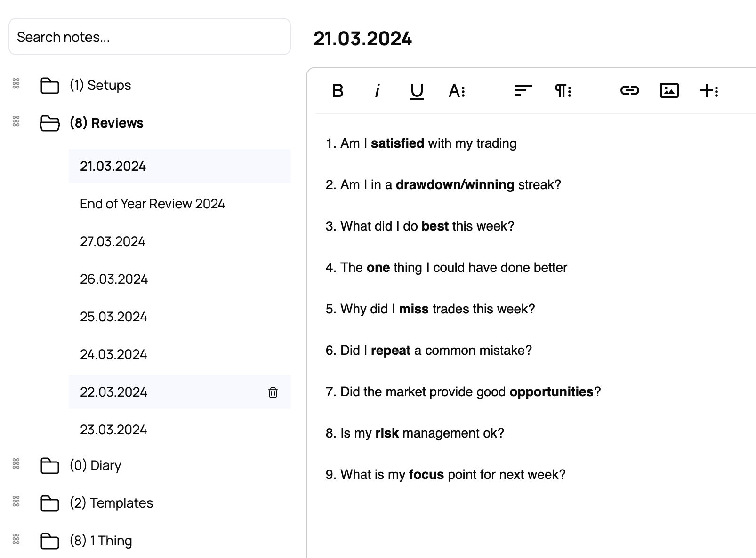Expand the Templates folder
Screen dimensions: 756x558
pos(111,503)
